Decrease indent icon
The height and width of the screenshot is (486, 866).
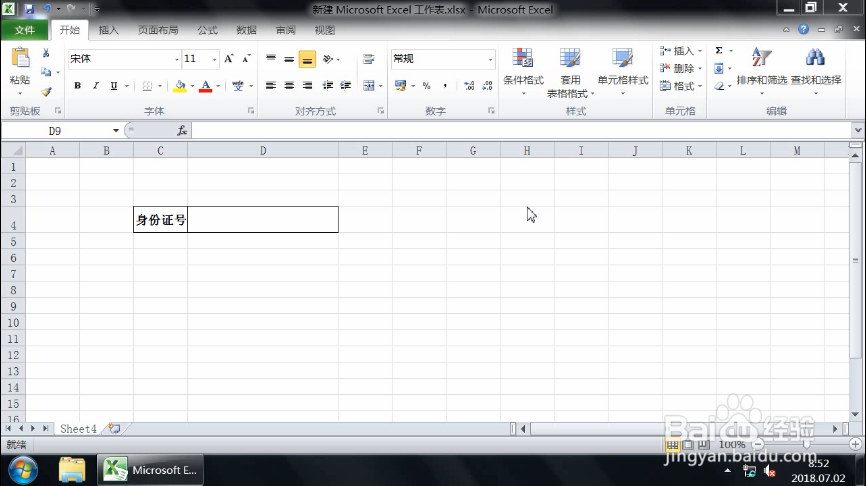tap(328, 86)
